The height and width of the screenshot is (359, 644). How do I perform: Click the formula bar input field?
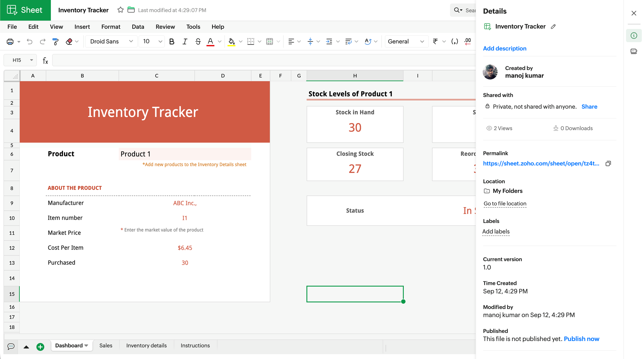click(x=264, y=60)
